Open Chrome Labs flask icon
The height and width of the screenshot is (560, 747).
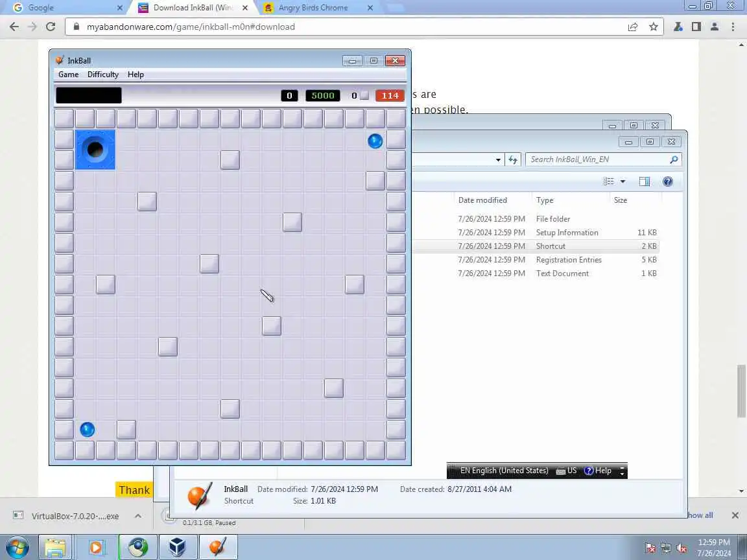tap(678, 27)
